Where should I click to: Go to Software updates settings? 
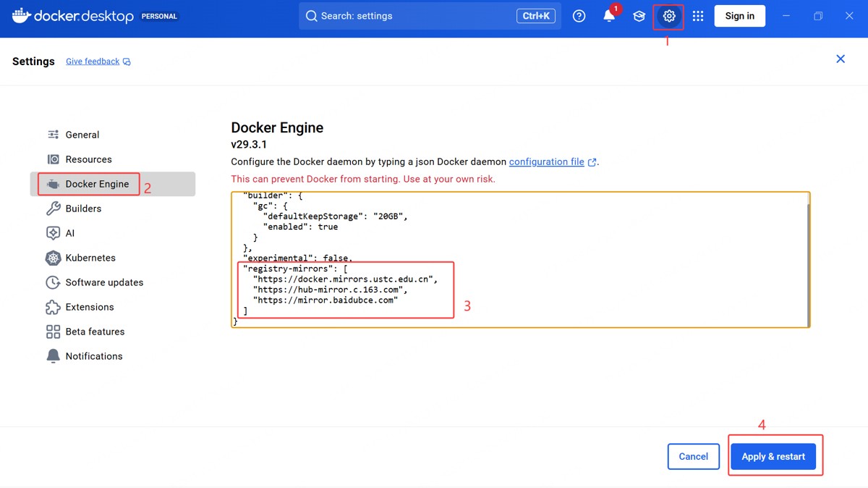click(104, 282)
